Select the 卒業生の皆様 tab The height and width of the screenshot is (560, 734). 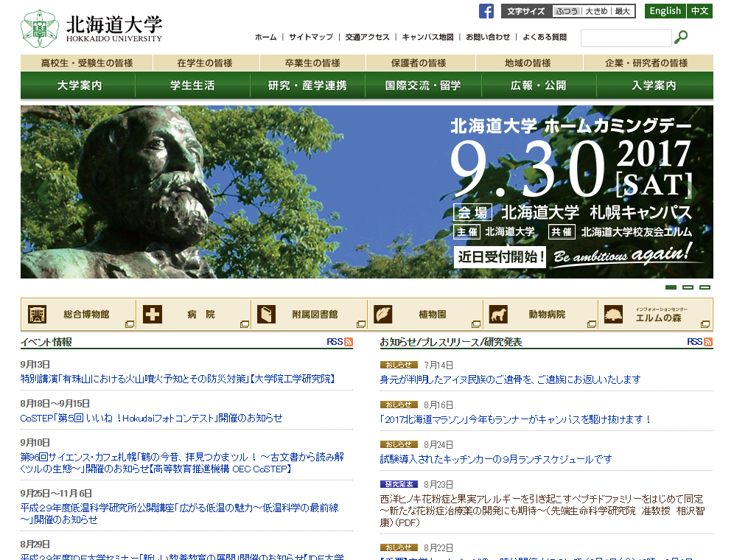point(312,63)
